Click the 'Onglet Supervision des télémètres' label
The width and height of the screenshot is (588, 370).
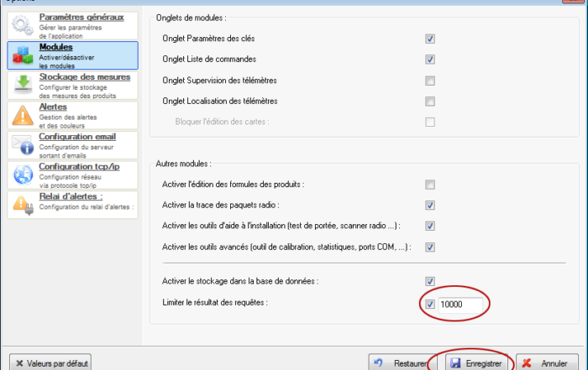[219, 81]
